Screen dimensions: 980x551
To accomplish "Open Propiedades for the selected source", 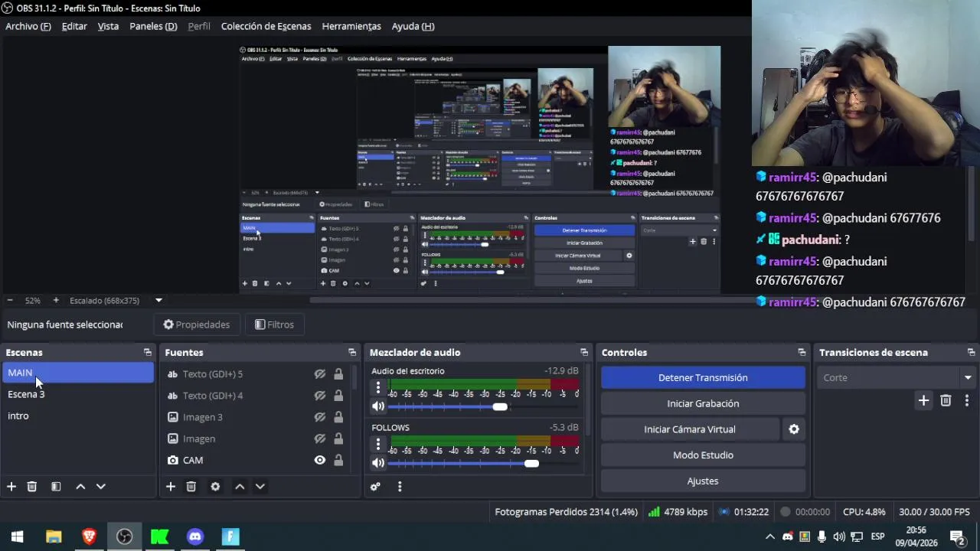I will (x=197, y=324).
